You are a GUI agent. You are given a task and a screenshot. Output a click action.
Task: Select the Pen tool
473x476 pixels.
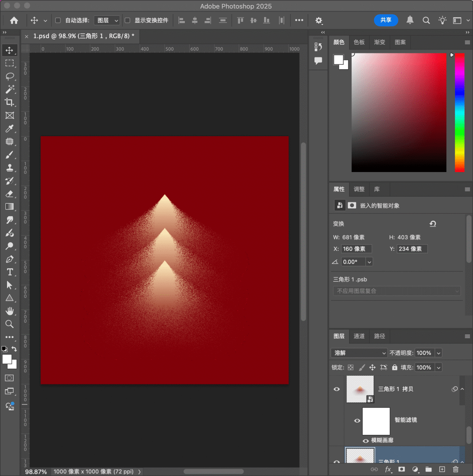[10, 259]
